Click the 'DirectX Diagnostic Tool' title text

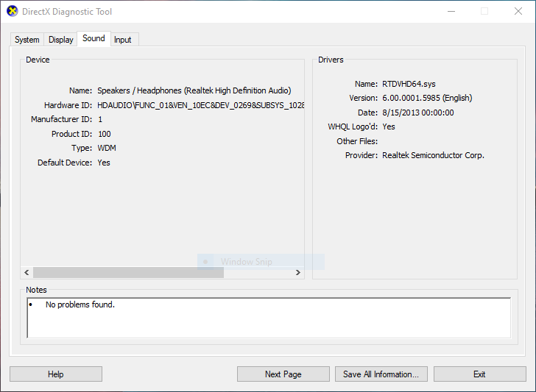pos(67,12)
